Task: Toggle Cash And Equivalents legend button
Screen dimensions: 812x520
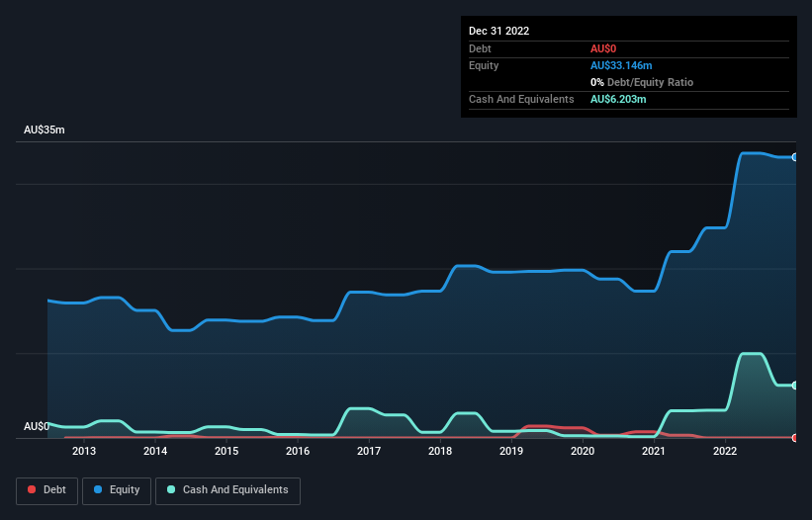Action: pyautogui.click(x=227, y=490)
